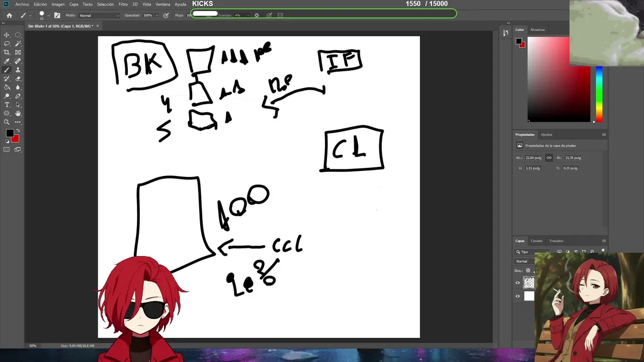The height and width of the screenshot is (362, 644).
Task: Select the Blur tool
Action: pyautogui.click(x=18, y=87)
